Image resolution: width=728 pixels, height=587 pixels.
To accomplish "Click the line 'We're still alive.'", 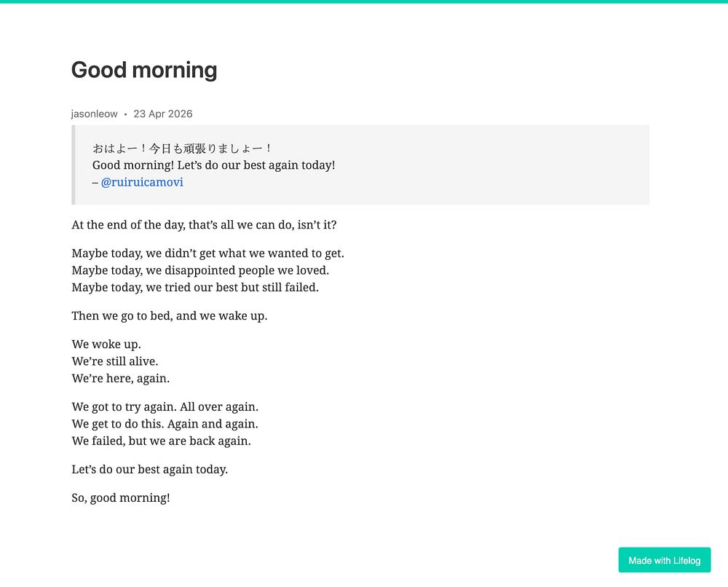I will coord(115,361).
